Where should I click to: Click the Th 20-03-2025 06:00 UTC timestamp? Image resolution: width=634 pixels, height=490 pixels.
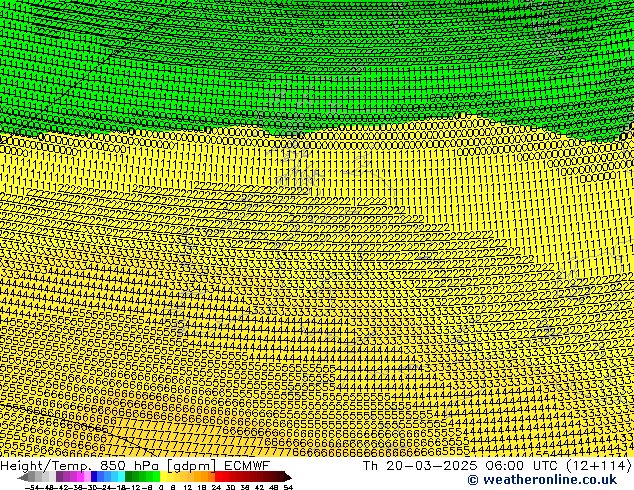[497, 465]
